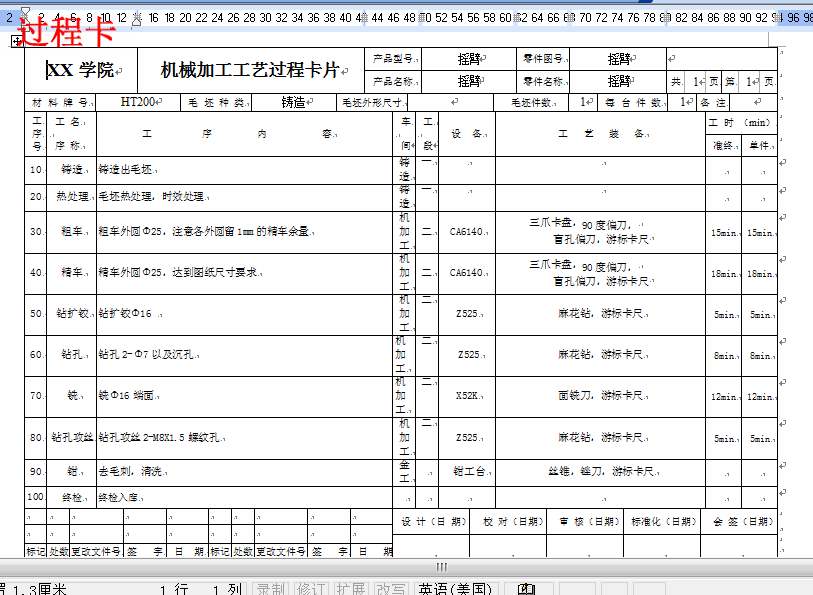Click the 产品型号 label cell
Screen dimensions: 813x595
[393, 59]
